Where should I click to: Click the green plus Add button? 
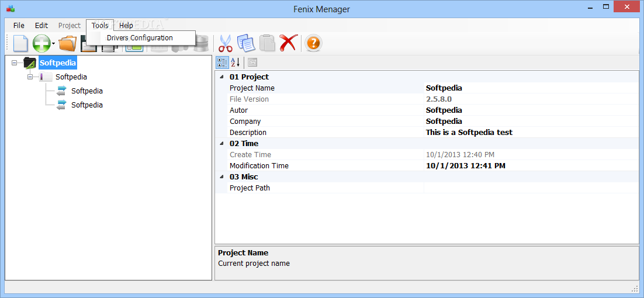41,43
